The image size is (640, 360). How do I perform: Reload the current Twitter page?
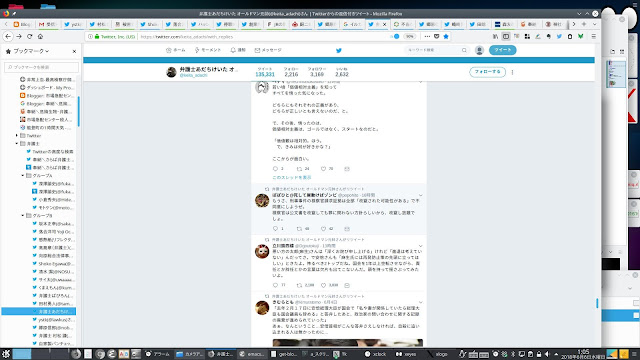click(29, 36)
